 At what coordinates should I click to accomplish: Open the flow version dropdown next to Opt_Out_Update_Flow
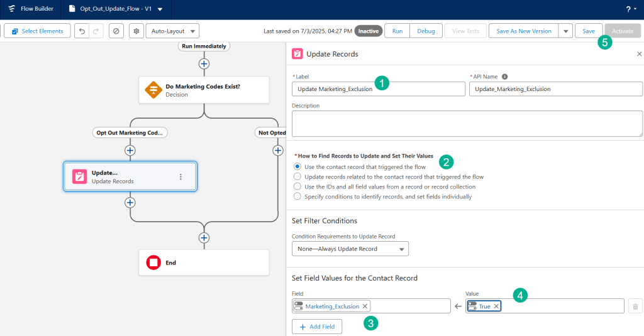(160, 9)
